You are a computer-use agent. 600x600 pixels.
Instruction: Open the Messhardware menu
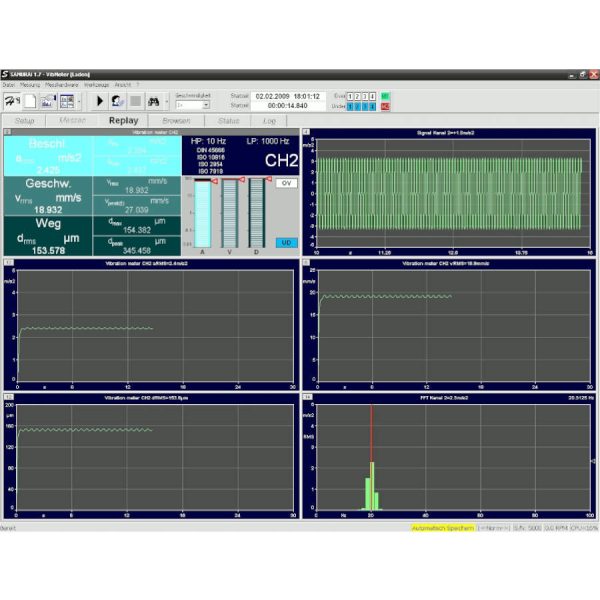[x=62, y=85]
